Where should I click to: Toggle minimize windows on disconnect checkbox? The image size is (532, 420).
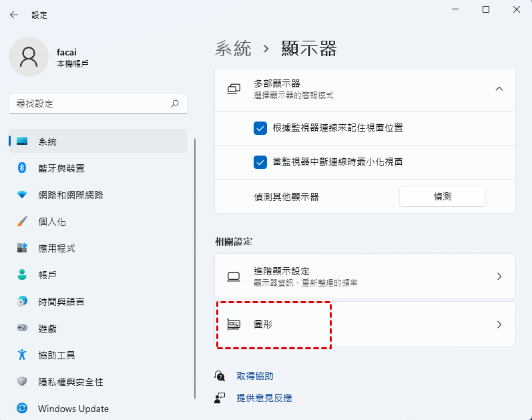pyautogui.click(x=260, y=162)
